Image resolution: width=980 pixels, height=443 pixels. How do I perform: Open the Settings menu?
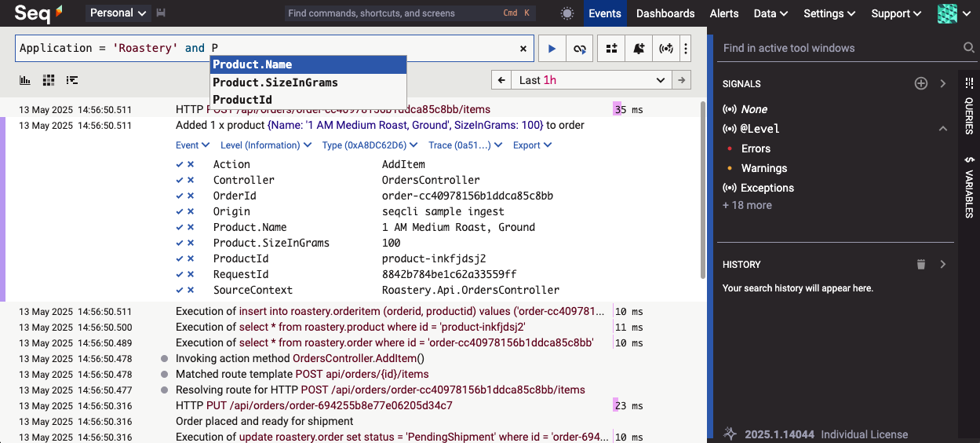[x=829, y=13]
